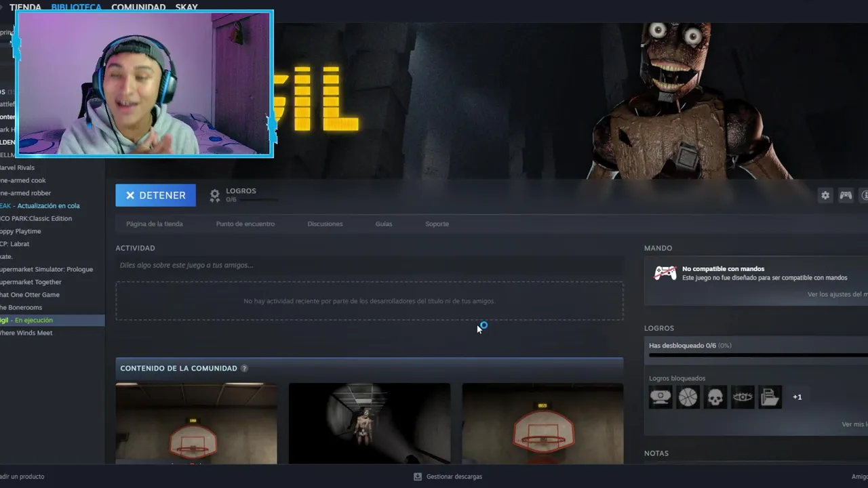Go to the Página de la tienda tab

[155, 224]
